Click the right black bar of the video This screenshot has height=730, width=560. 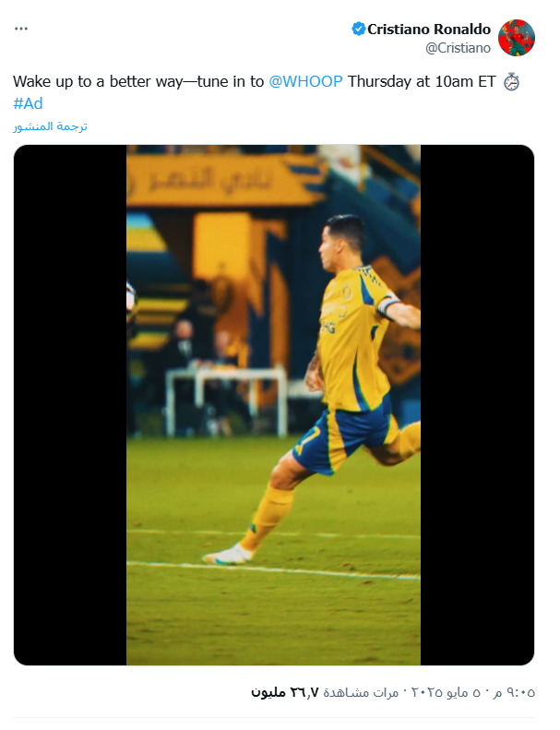(477, 405)
